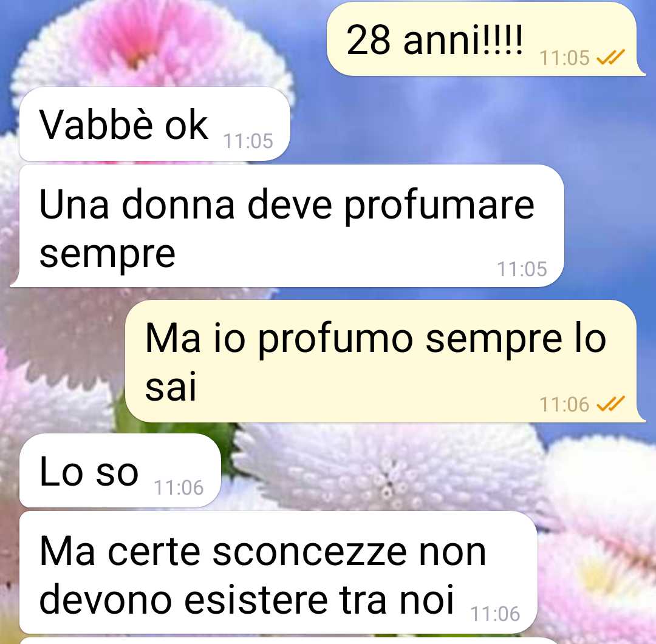Select the "28 anni!!!!" message bubble

pos(485,39)
